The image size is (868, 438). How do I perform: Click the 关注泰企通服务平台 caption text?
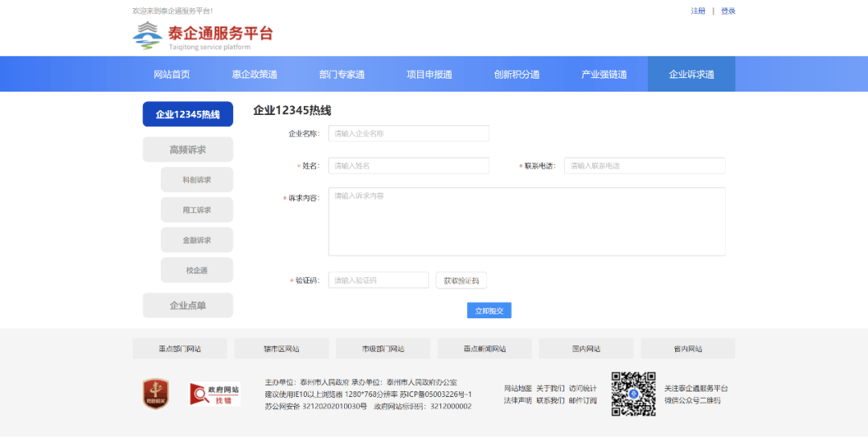(696, 388)
